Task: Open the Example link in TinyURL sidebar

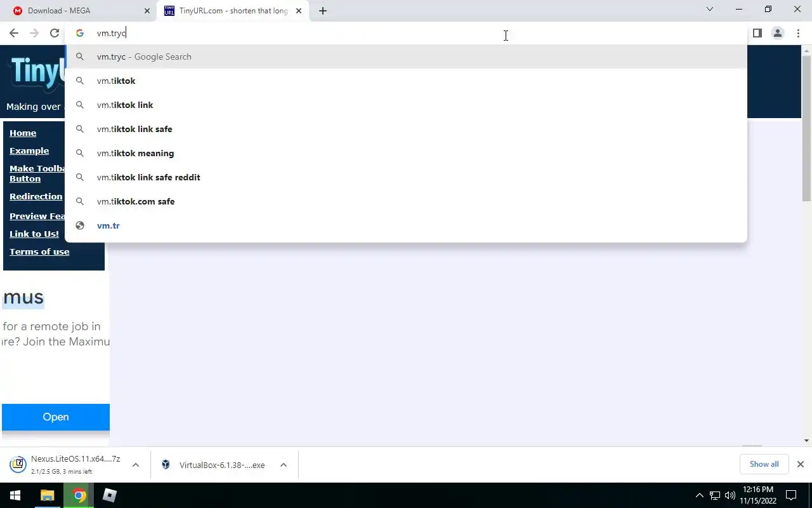Action: point(29,150)
